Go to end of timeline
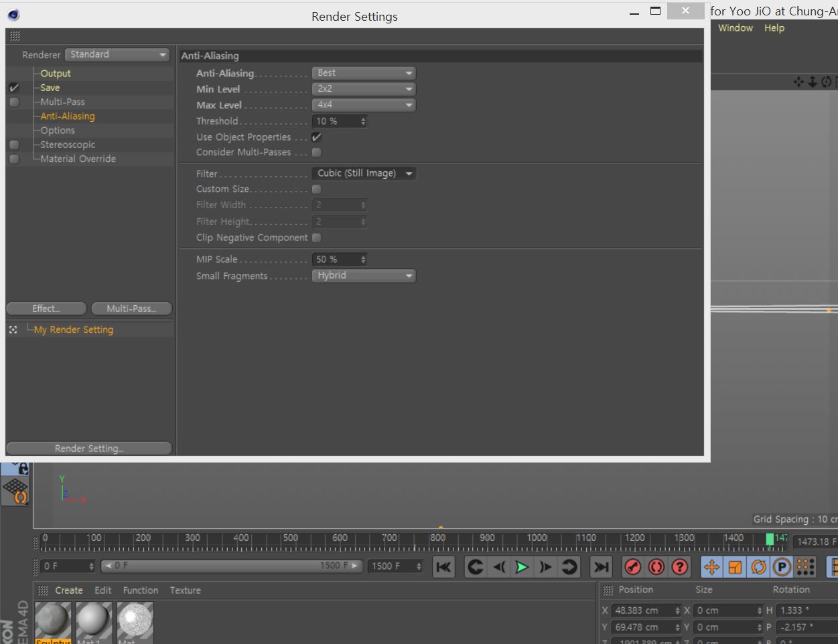Screen dimensions: 838x644 (x=602, y=567)
